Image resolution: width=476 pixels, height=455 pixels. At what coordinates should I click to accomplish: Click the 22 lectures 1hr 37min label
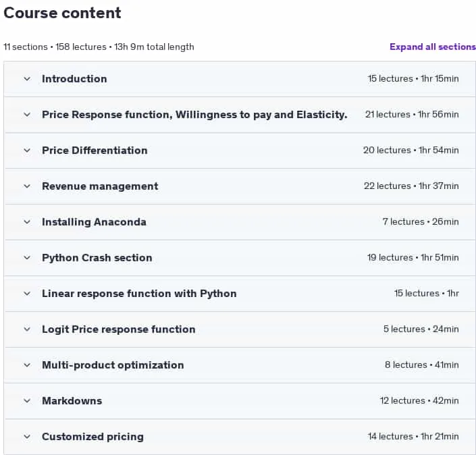coord(411,186)
